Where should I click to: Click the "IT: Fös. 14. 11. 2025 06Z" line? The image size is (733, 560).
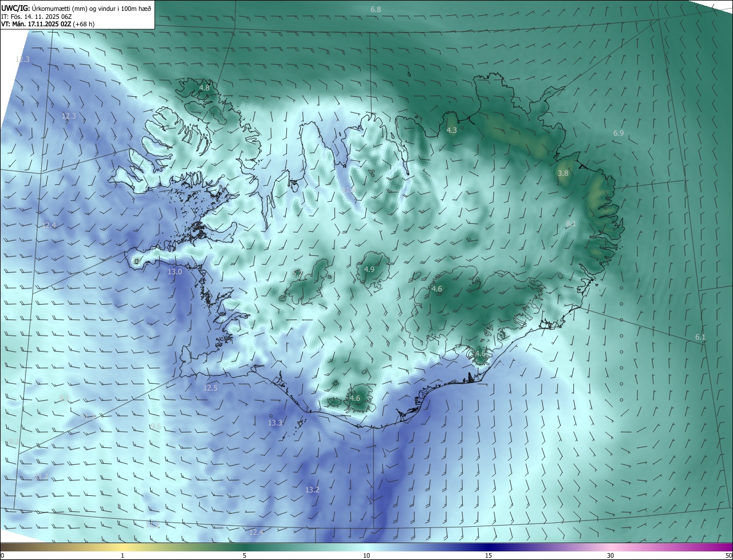36,17
